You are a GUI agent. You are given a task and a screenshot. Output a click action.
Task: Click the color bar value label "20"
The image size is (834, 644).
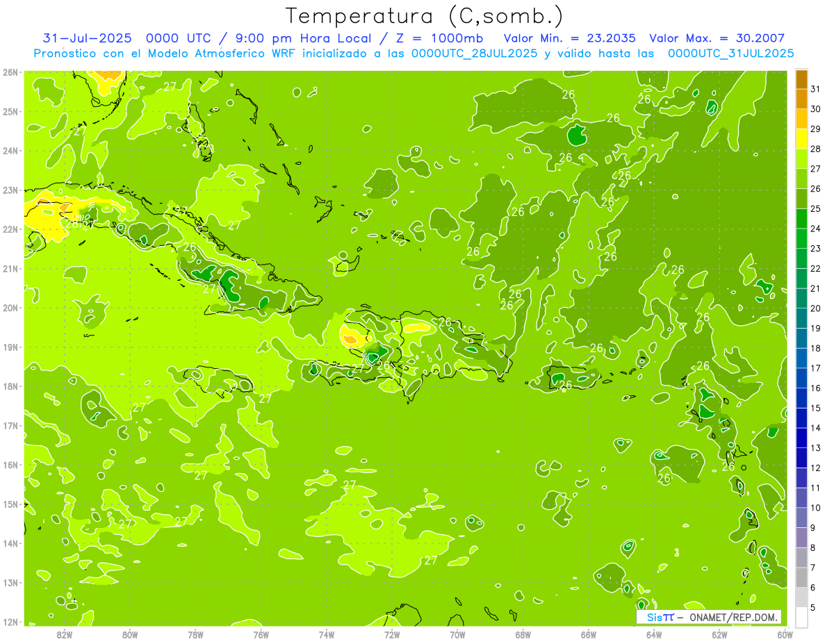[x=816, y=308]
